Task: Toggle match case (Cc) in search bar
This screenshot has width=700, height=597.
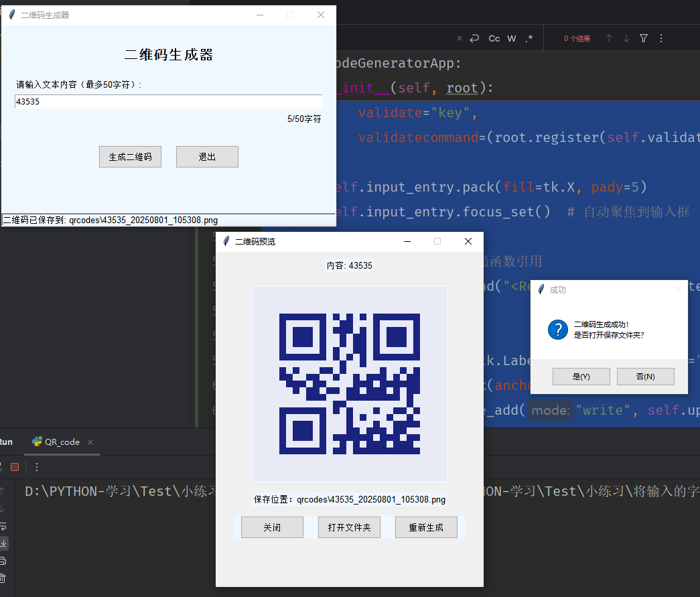Action: (x=494, y=38)
